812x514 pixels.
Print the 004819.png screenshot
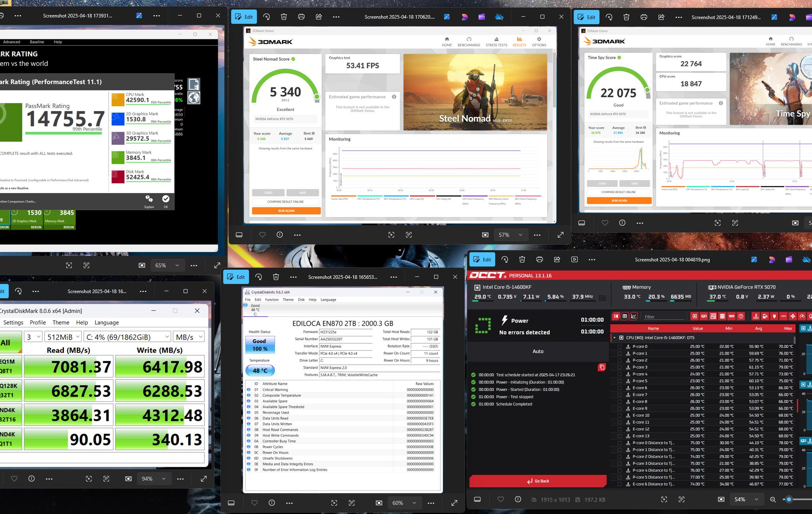(x=540, y=259)
